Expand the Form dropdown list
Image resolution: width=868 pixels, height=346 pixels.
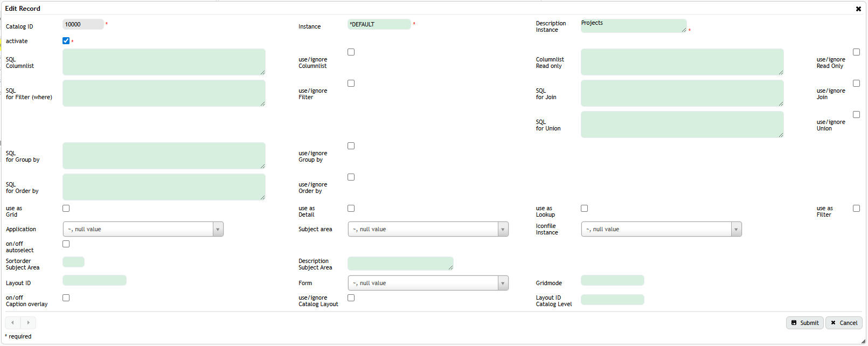(428, 283)
